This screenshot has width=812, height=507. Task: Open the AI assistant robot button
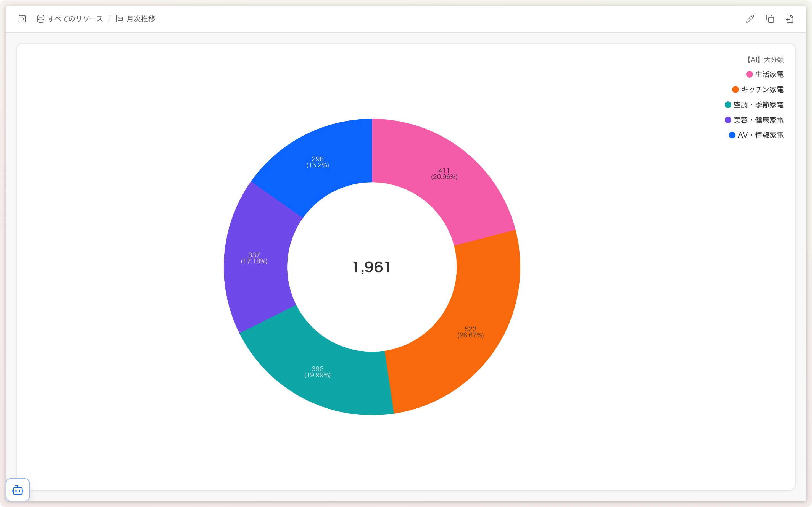click(18, 490)
